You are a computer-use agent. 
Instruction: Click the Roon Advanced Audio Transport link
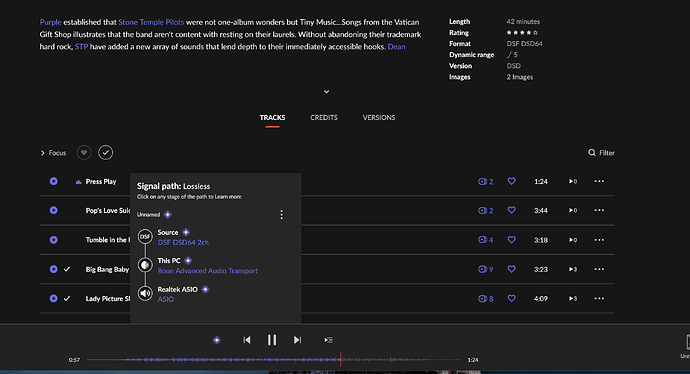pyautogui.click(x=208, y=271)
